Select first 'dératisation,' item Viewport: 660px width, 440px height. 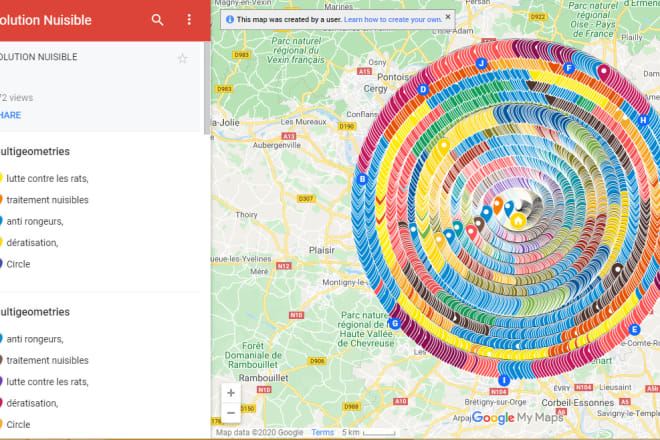pos(32,243)
